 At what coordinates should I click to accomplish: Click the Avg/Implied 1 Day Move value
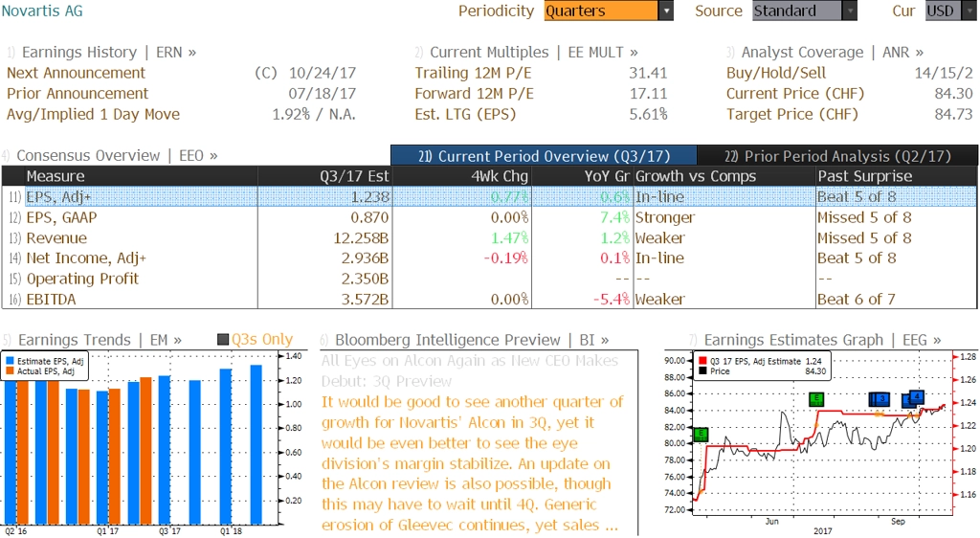(314, 114)
